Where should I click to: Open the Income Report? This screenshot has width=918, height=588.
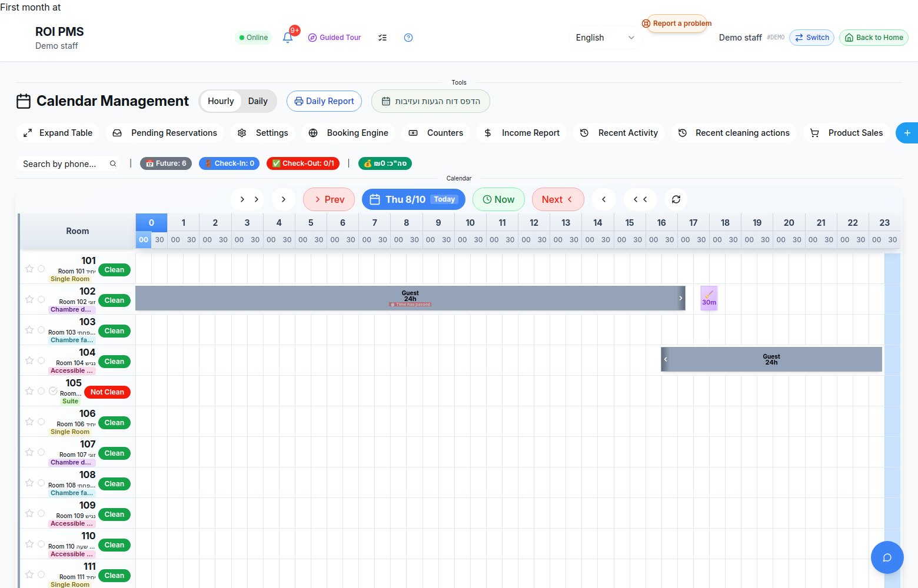(522, 133)
